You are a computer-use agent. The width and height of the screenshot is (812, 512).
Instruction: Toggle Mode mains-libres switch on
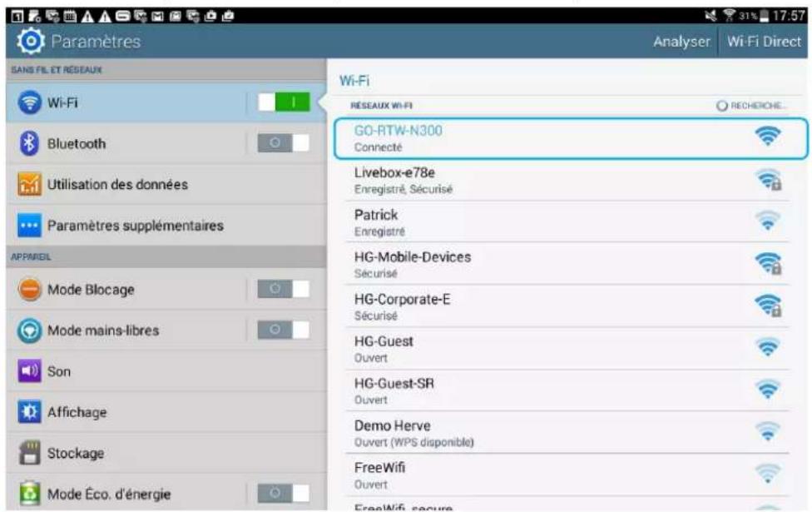pyautogui.click(x=284, y=331)
